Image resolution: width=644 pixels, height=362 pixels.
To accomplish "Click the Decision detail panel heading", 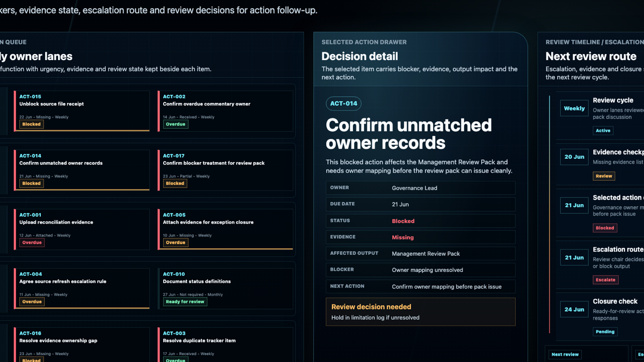I will [x=360, y=56].
